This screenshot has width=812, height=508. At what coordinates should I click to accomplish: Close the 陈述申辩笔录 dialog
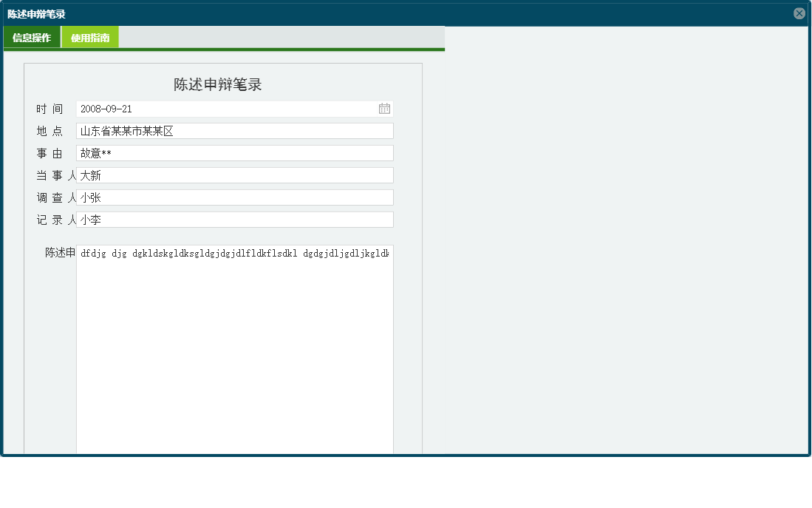[x=799, y=13]
